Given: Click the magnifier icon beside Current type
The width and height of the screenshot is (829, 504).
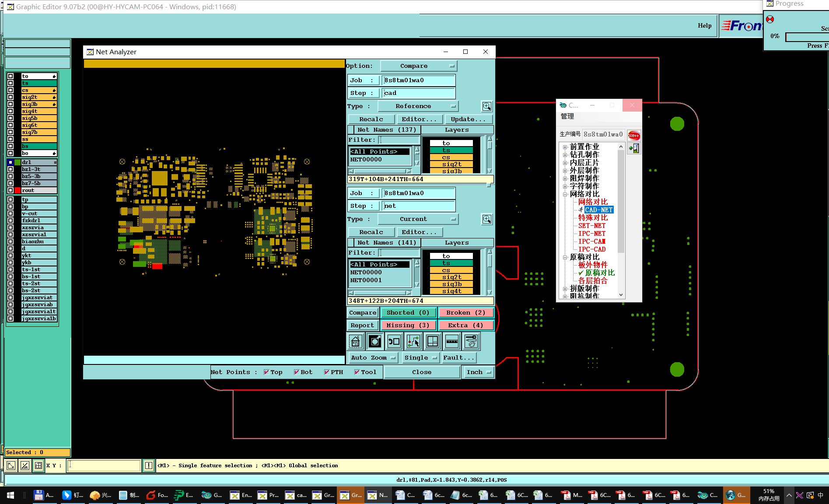Looking at the screenshot, I should [486, 219].
